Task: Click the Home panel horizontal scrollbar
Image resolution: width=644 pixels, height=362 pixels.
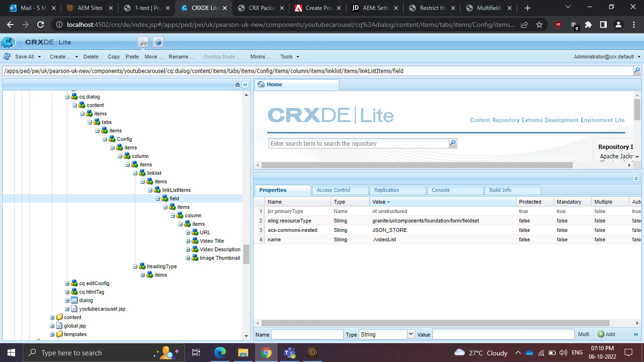Action: click(x=417, y=165)
